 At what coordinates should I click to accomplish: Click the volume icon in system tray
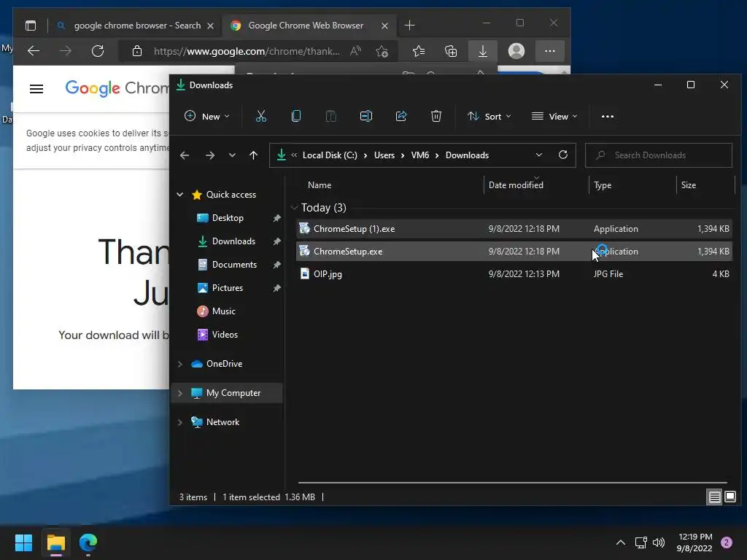click(x=659, y=542)
